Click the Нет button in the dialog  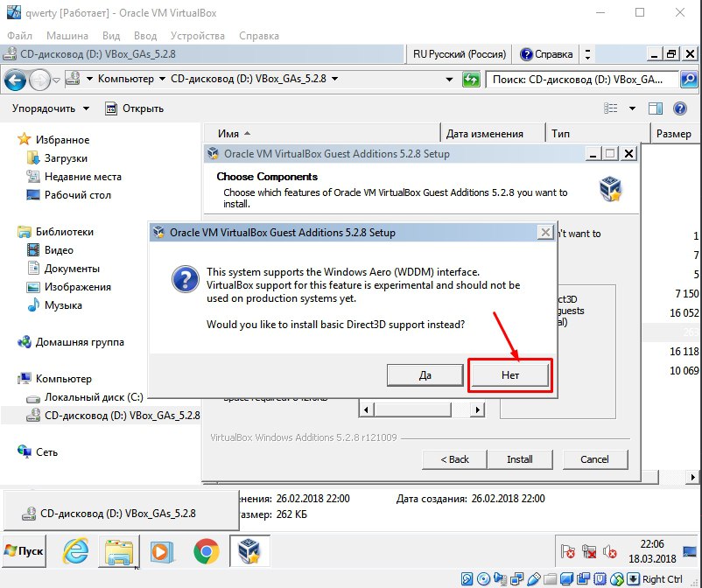coord(510,375)
